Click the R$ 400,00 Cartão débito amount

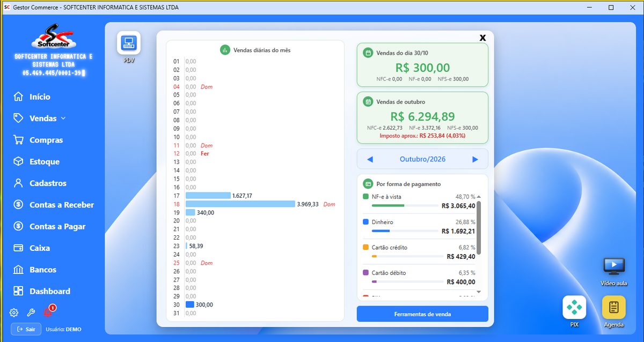[x=461, y=282]
